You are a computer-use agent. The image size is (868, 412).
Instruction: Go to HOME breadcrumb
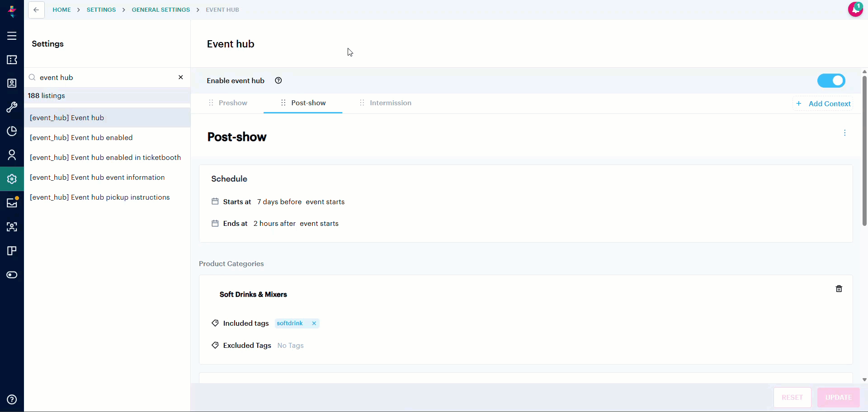[61, 9]
